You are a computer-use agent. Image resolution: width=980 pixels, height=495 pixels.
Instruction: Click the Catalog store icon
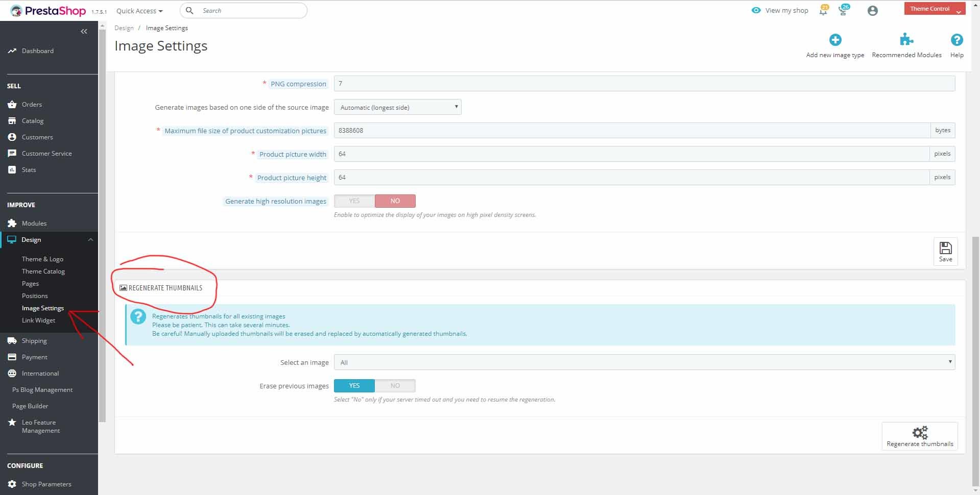[12, 121]
